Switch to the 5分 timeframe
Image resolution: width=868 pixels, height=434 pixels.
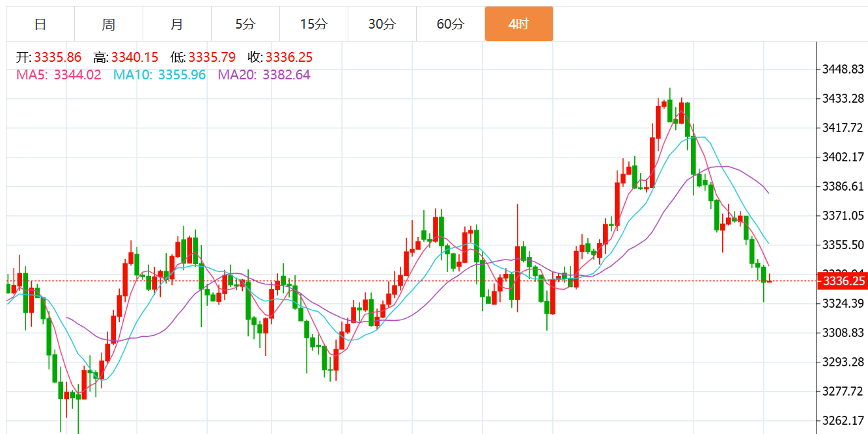pyautogui.click(x=245, y=24)
